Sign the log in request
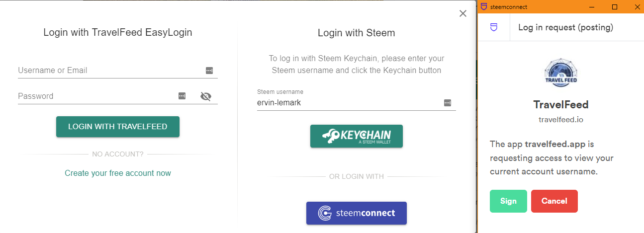Viewport: 644px width, 233px height. 508,201
